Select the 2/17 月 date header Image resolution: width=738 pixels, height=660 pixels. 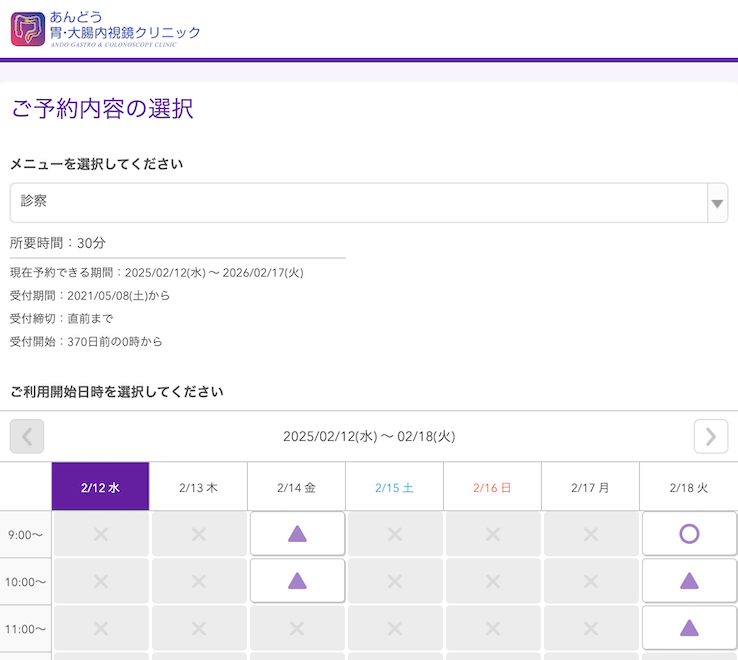pos(590,487)
